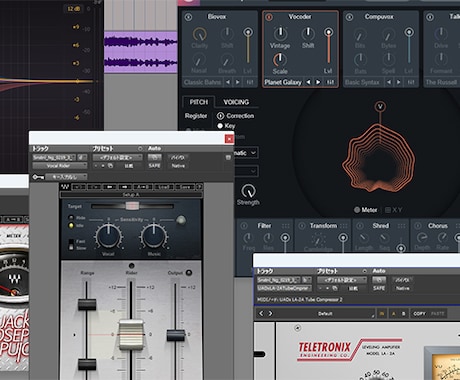Click the Vocal Rider Output fader
Screen dimensions: 460x380
(x=175, y=335)
